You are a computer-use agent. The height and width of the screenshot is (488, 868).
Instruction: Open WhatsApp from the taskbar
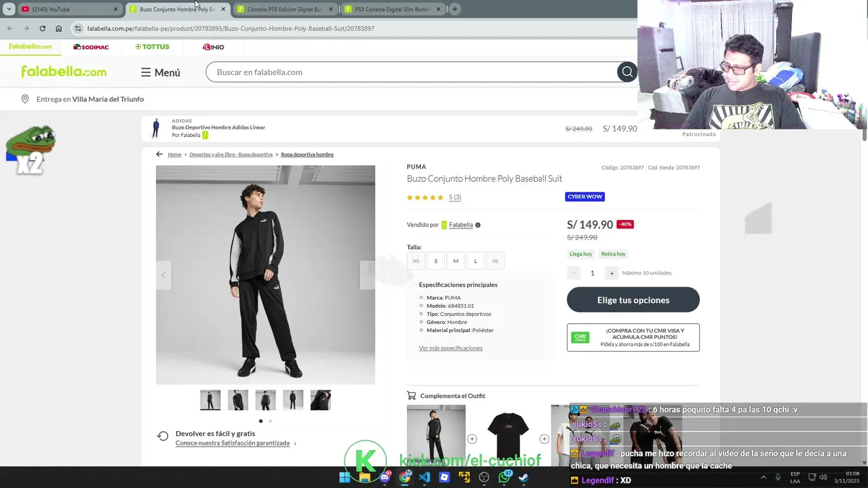pyautogui.click(x=505, y=477)
